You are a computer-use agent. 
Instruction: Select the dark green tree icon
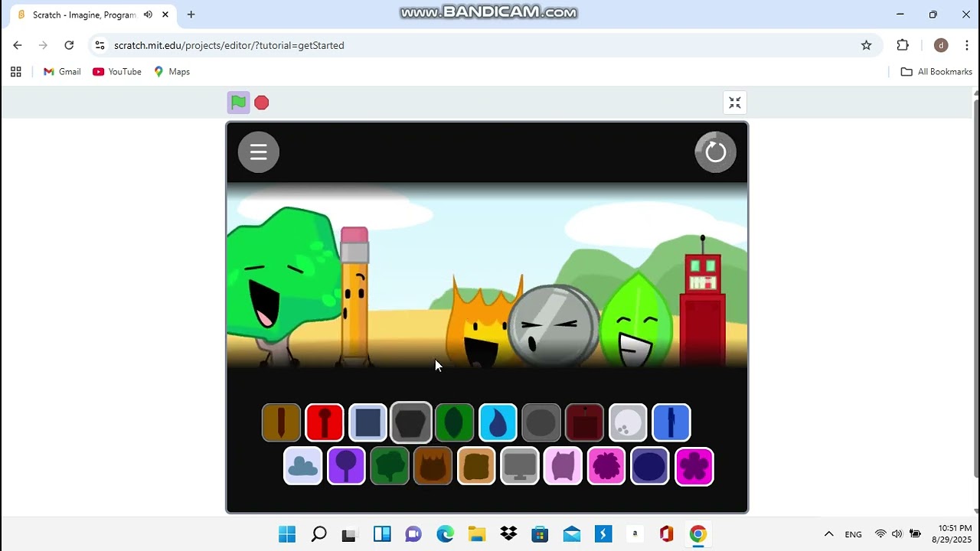(x=390, y=466)
